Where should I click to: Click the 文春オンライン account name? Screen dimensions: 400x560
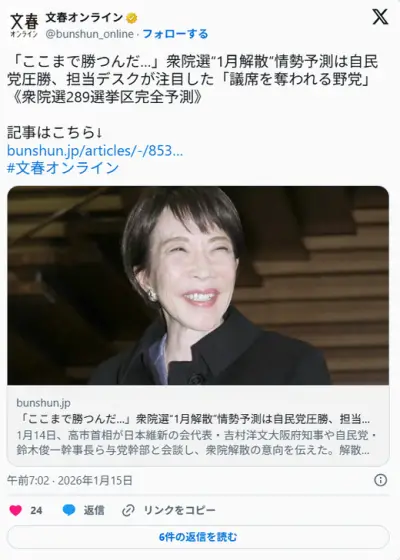(84, 18)
